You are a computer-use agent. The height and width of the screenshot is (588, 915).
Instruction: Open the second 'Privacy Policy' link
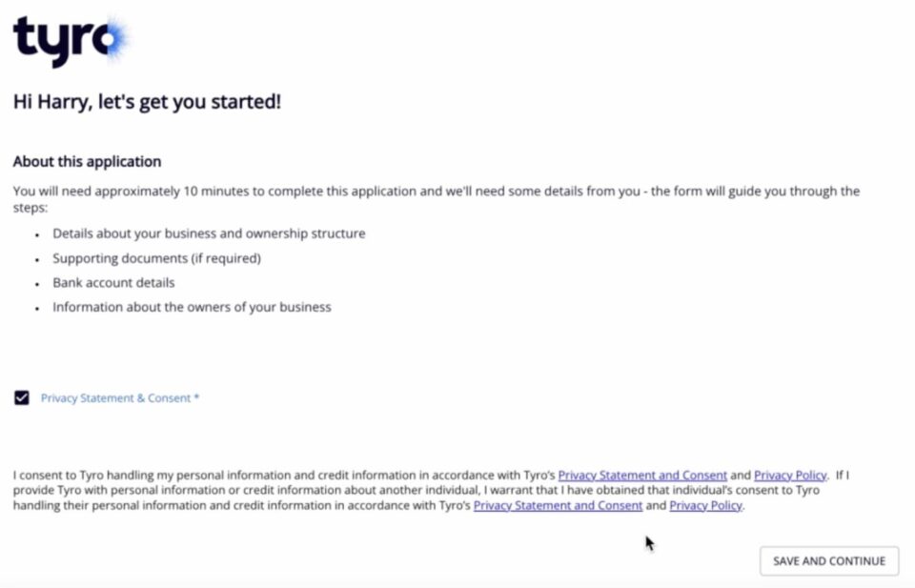(704, 506)
